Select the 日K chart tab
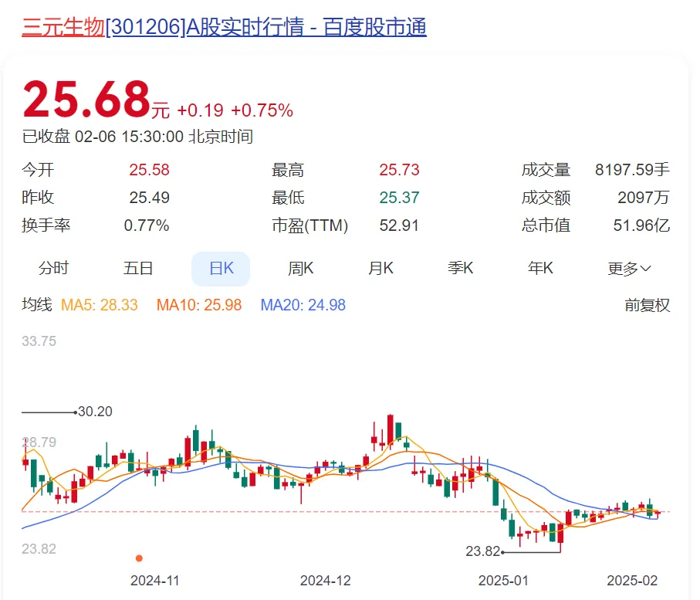The width and height of the screenshot is (700, 600). tap(221, 269)
